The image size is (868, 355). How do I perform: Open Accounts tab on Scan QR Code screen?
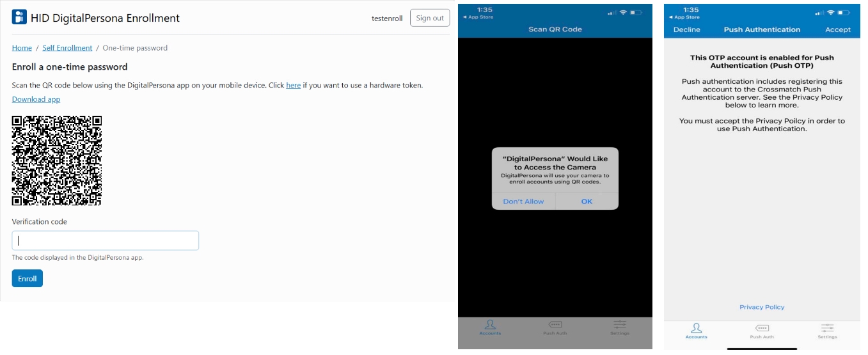490,327
